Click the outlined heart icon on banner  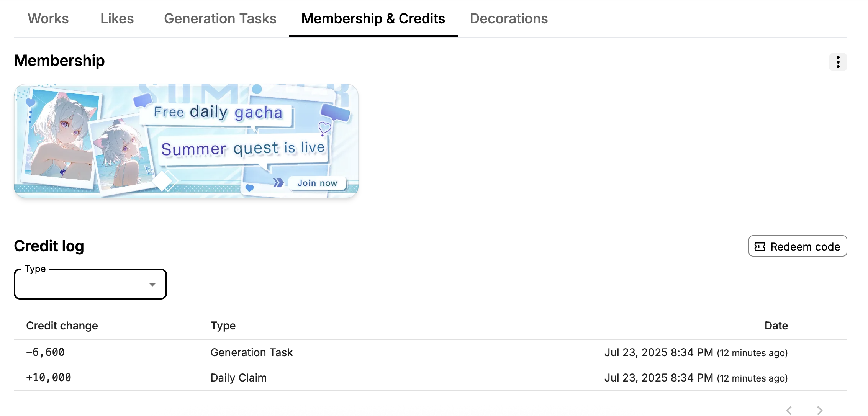pyautogui.click(x=324, y=128)
